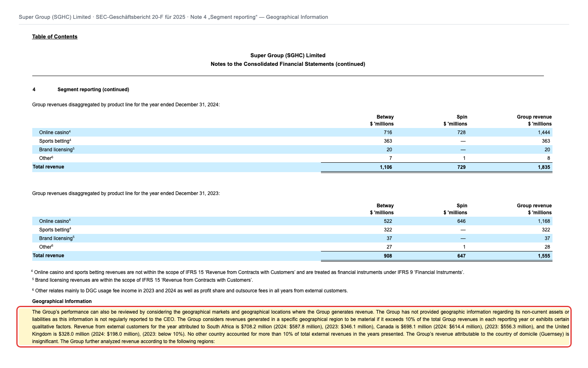The width and height of the screenshot is (588, 368).
Task: Select footnote 6 about DGC usage fee
Action: [x=189, y=291]
